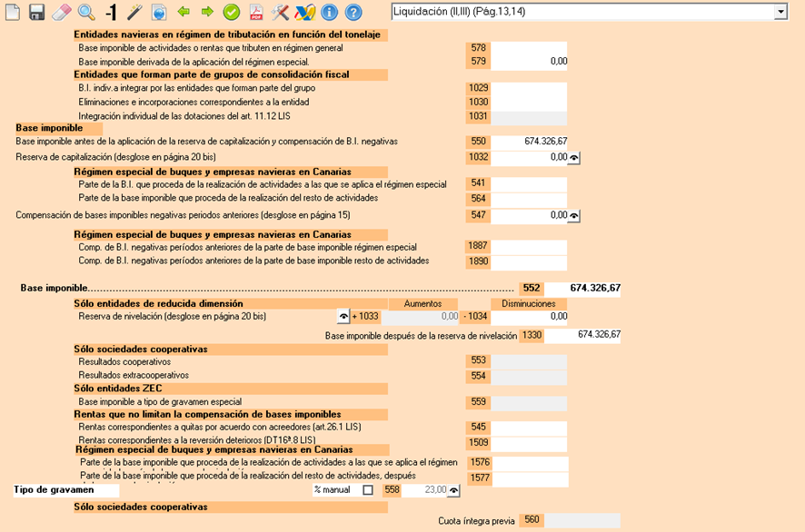This screenshot has width=805, height=532.
Task: Click Reserva de capitalización field 1032
Action: pyautogui.click(x=530, y=157)
